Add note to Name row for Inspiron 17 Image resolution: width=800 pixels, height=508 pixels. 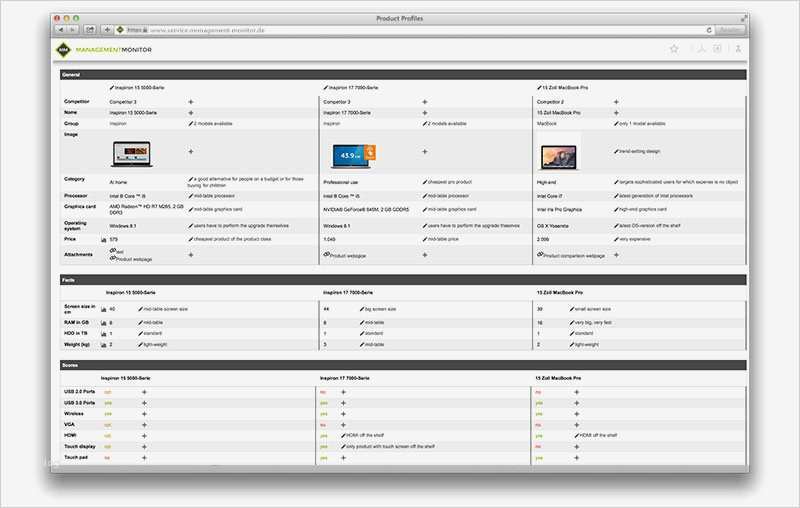(x=424, y=113)
